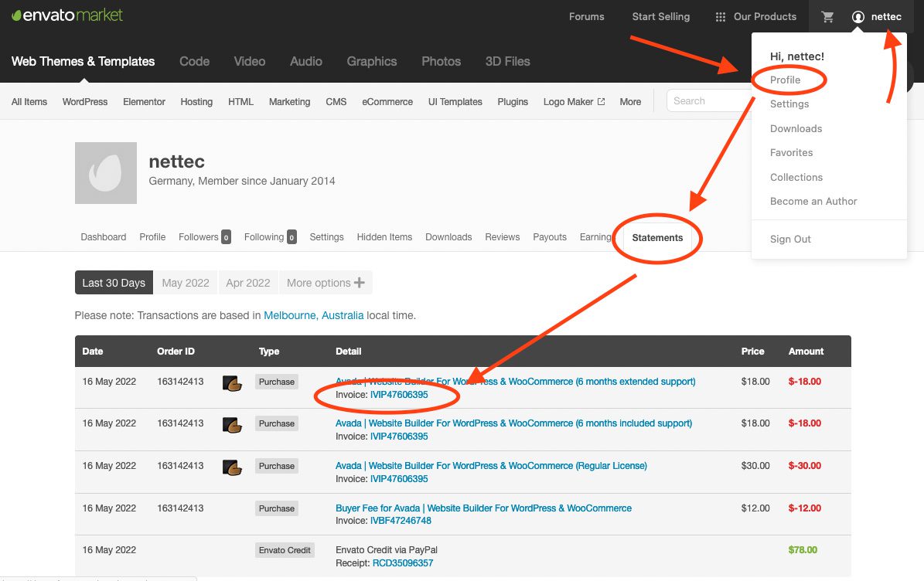The height and width of the screenshot is (581, 924).
Task: Click the Avada thumbnail in included support row
Action: [x=232, y=425]
